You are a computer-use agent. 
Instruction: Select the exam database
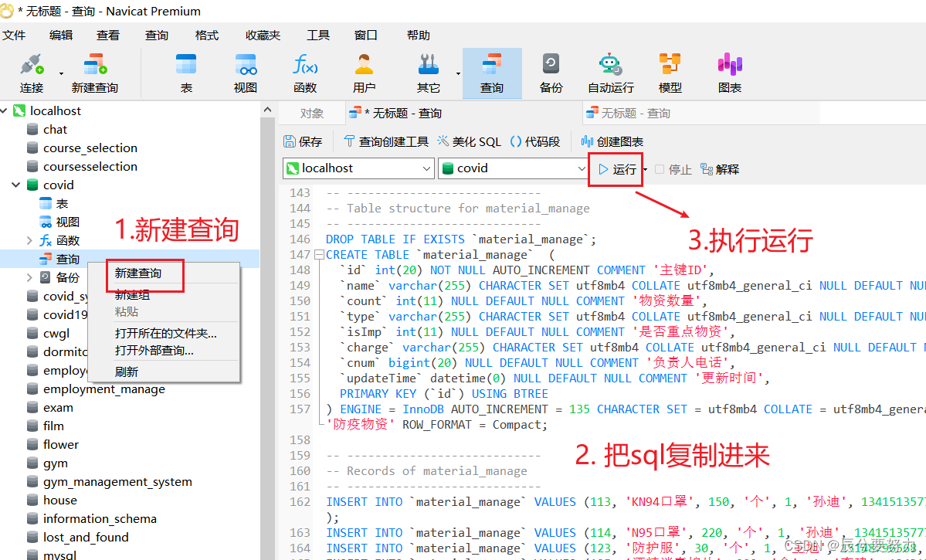[x=58, y=408]
